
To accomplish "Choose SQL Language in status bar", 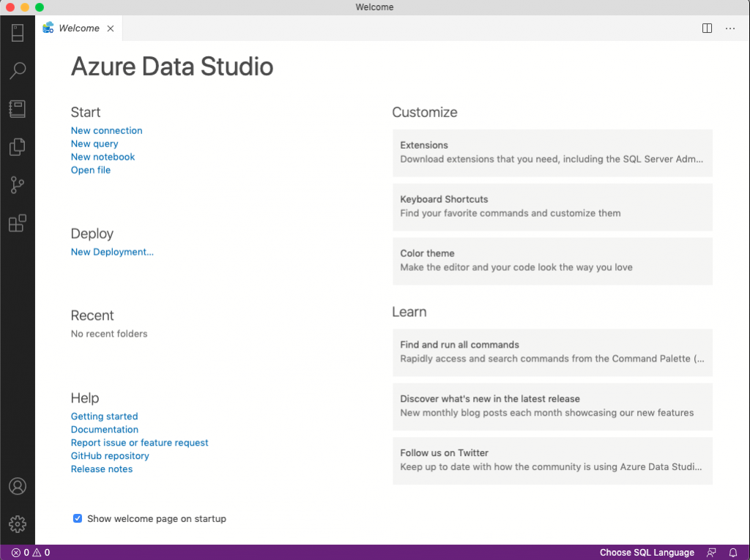I will [x=647, y=553].
